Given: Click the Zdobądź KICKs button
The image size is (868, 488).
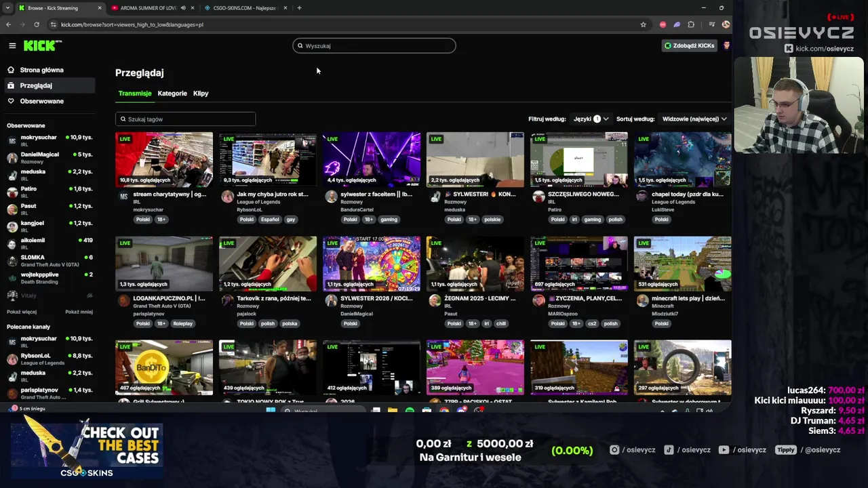Looking at the screenshot, I should (689, 45).
